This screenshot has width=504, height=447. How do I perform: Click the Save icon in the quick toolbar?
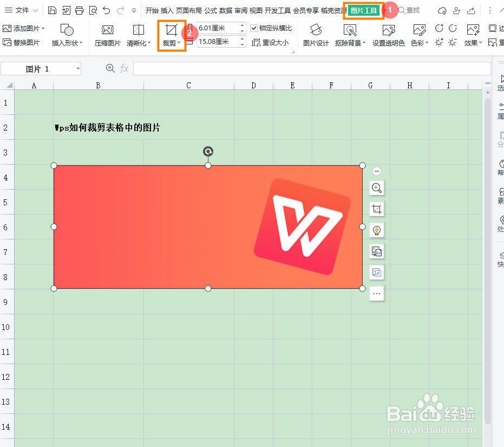52,10
